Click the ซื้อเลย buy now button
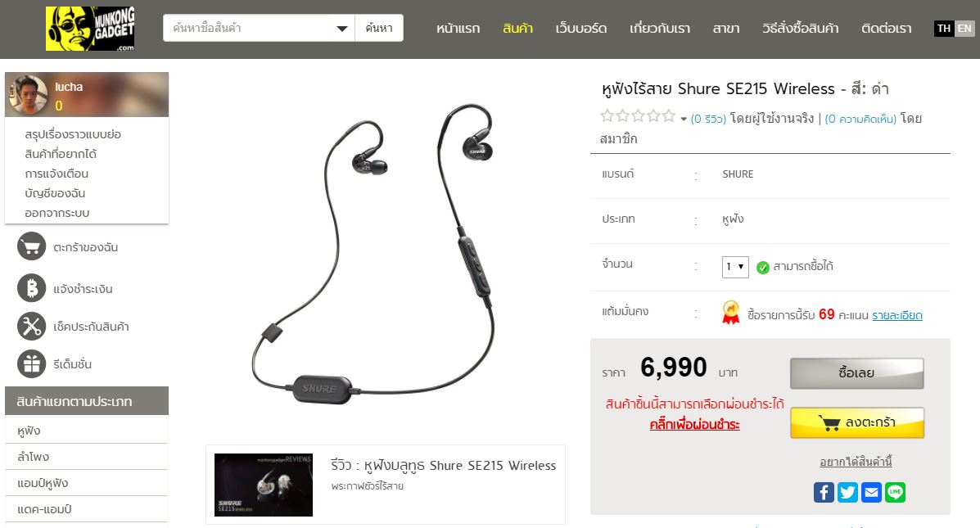The height and width of the screenshot is (528, 980). coord(857,373)
